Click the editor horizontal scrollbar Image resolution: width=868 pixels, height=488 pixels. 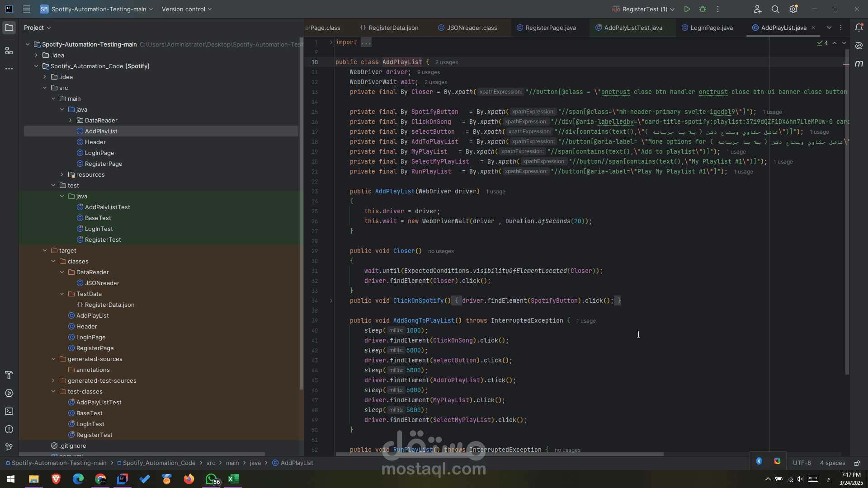(500, 454)
